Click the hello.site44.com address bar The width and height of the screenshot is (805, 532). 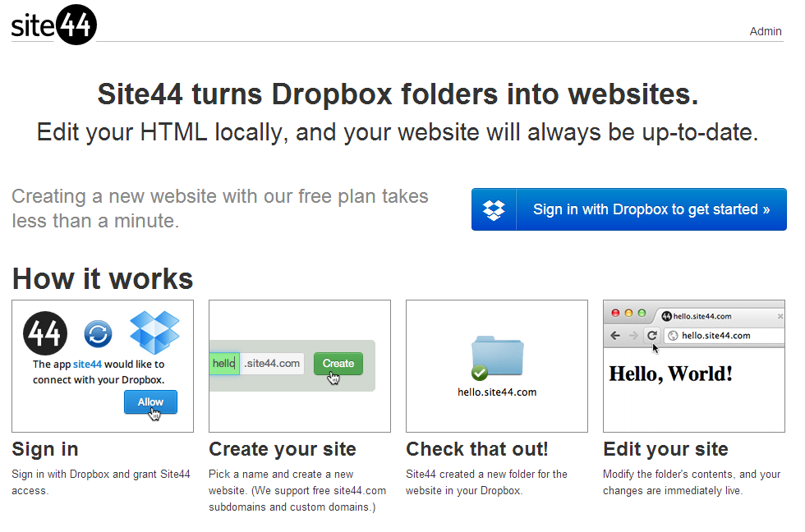pyautogui.click(x=724, y=336)
